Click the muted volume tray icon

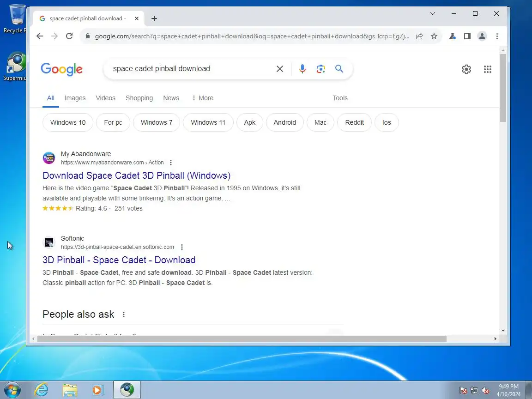tap(485, 391)
